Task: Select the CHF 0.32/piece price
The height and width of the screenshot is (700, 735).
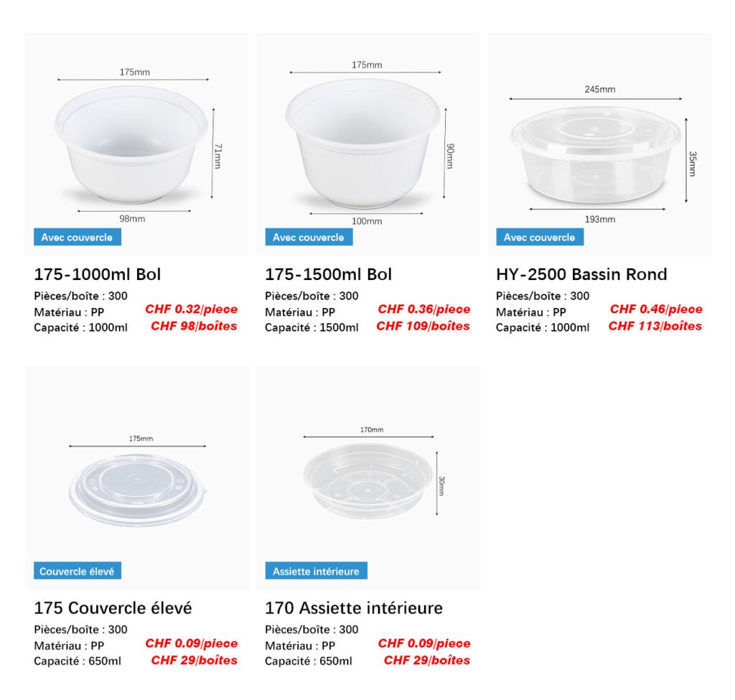Action: click(191, 309)
